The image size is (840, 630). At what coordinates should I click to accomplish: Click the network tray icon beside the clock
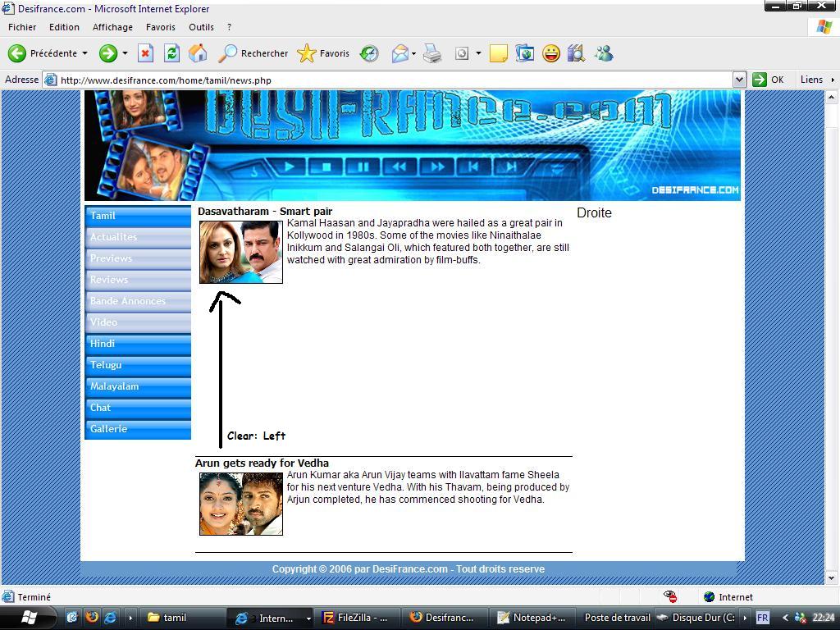[x=800, y=618]
